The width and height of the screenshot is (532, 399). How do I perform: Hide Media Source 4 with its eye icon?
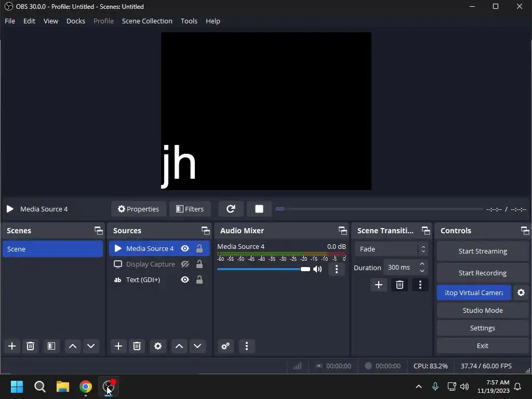pyautogui.click(x=185, y=249)
